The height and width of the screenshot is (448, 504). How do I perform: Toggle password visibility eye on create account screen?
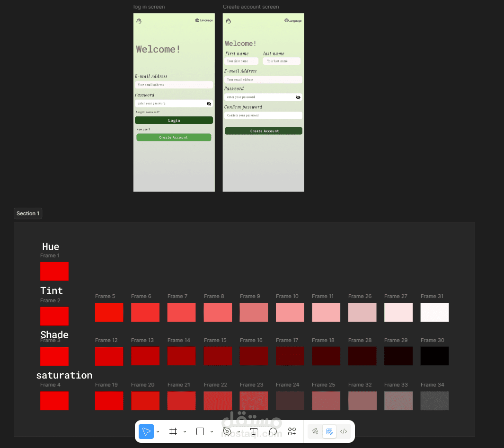point(298,97)
